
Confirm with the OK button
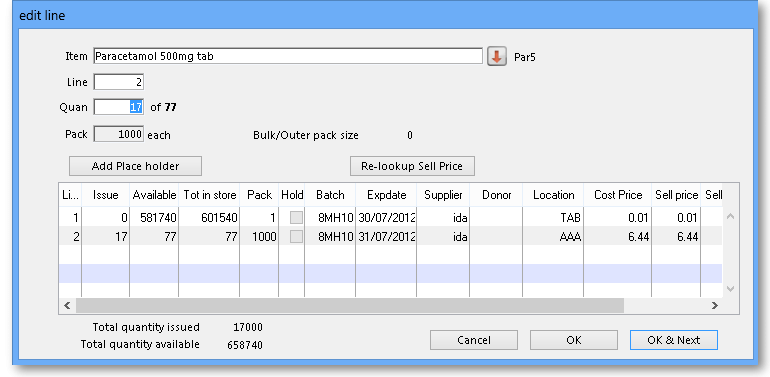[574, 340]
